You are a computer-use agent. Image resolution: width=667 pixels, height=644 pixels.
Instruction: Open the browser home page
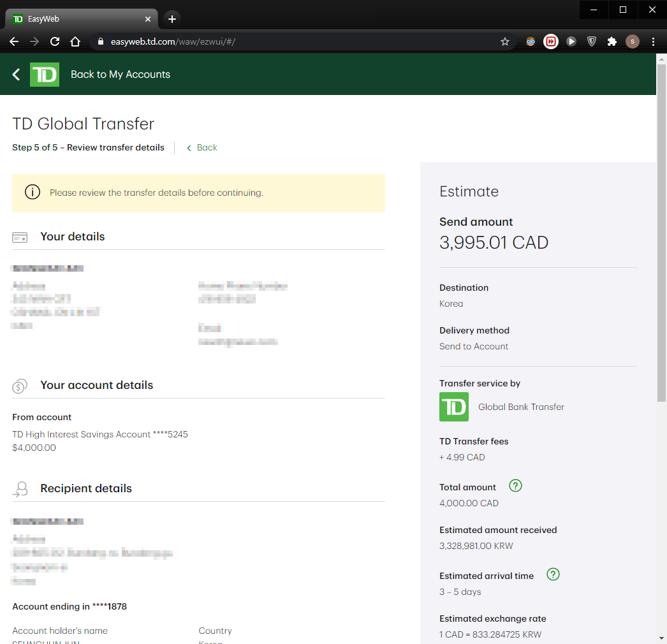click(x=75, y=41)
